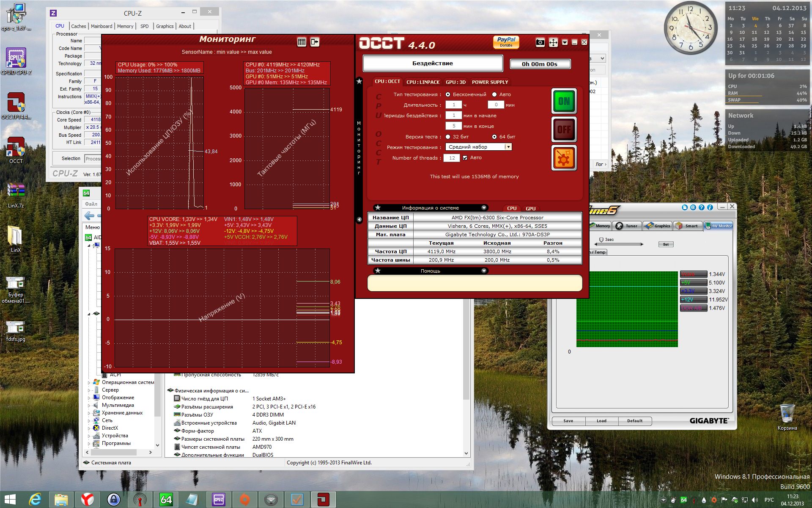
Task: Click the duration hours input field
Action: (x=454, y=105)
